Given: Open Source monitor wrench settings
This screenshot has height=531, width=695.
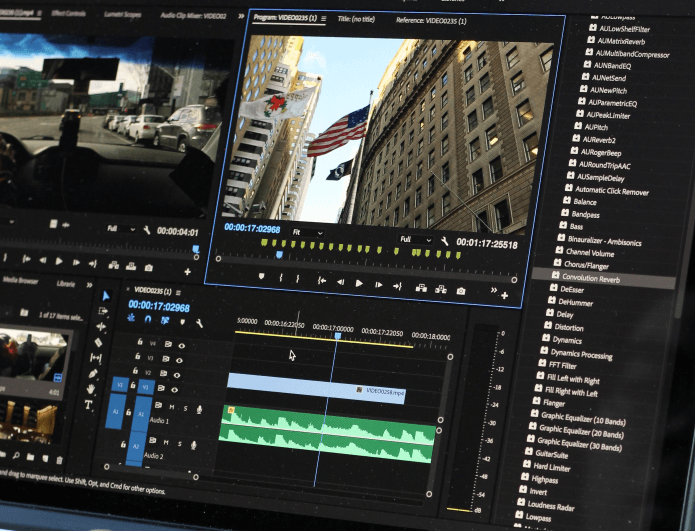Looking at the screenshot, I should 147,230.
